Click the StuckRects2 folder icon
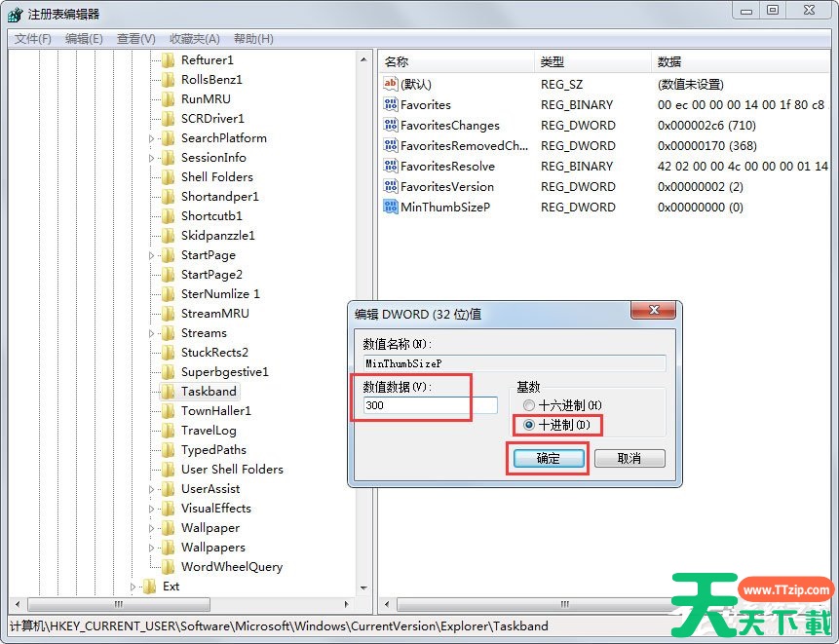 (x=168, y=353)
